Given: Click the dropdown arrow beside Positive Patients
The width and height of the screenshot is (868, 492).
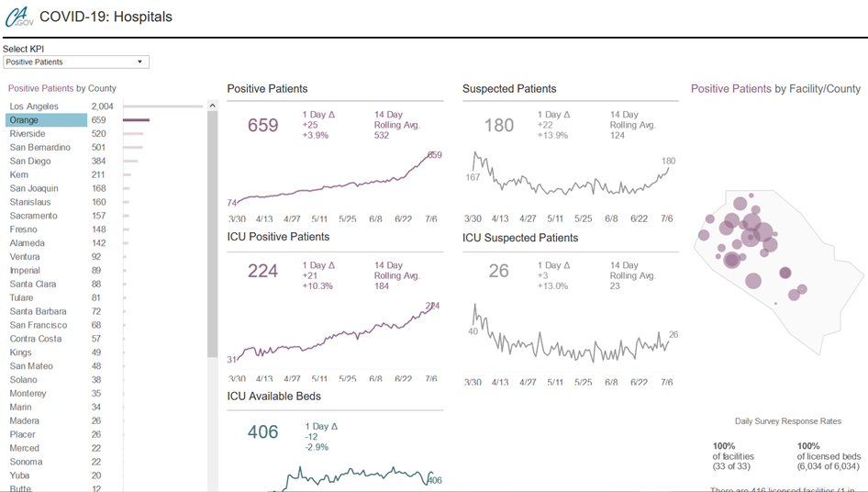Looking at the screenshot, I should [140, 62].
